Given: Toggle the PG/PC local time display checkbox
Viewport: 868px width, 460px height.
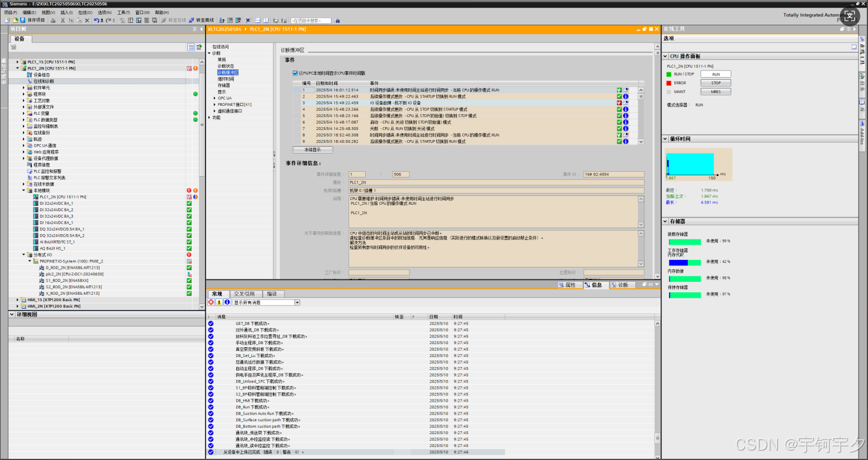Looking at the screenshot, I should pos(295,74).
